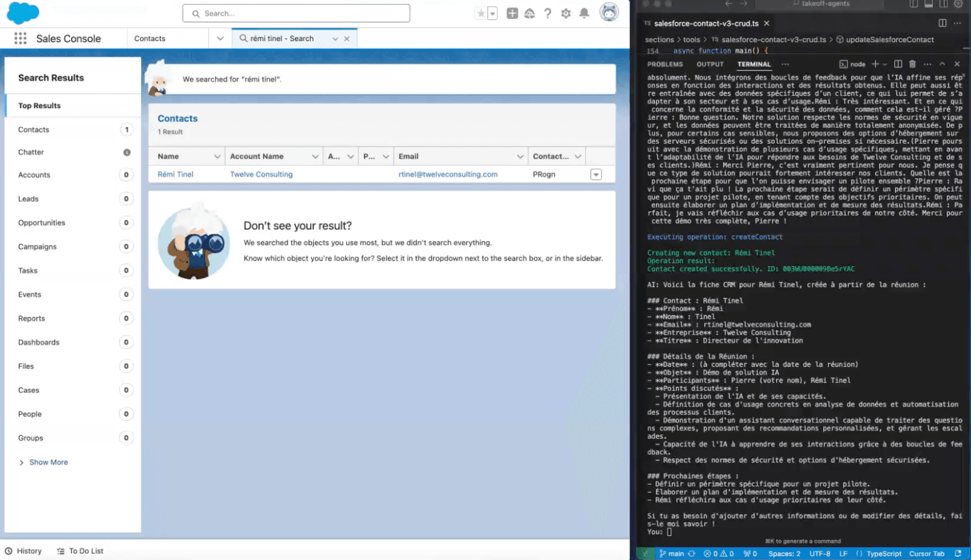Open the user profile avatar
This screenshot has width=971, height=560.
click(609, 12)
